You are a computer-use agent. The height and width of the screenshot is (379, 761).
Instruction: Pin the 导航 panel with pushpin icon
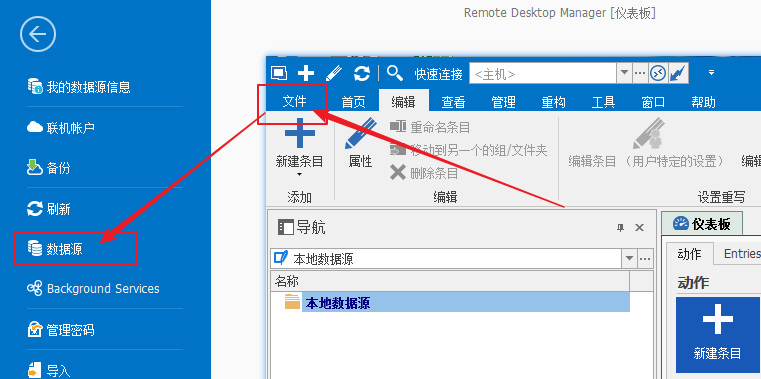click(620, 228)
